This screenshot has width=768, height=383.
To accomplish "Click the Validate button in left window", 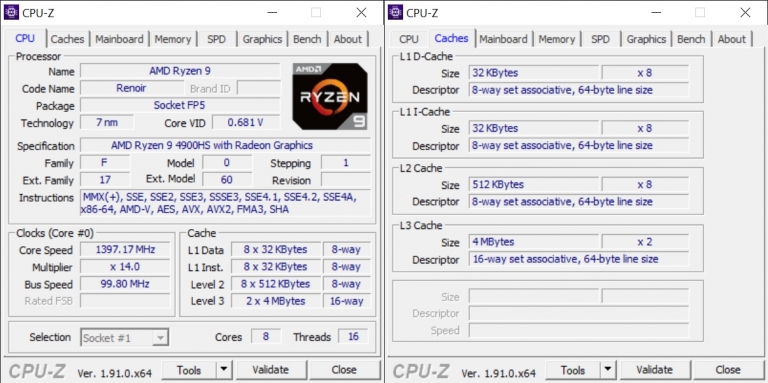I will click(271, 370).
